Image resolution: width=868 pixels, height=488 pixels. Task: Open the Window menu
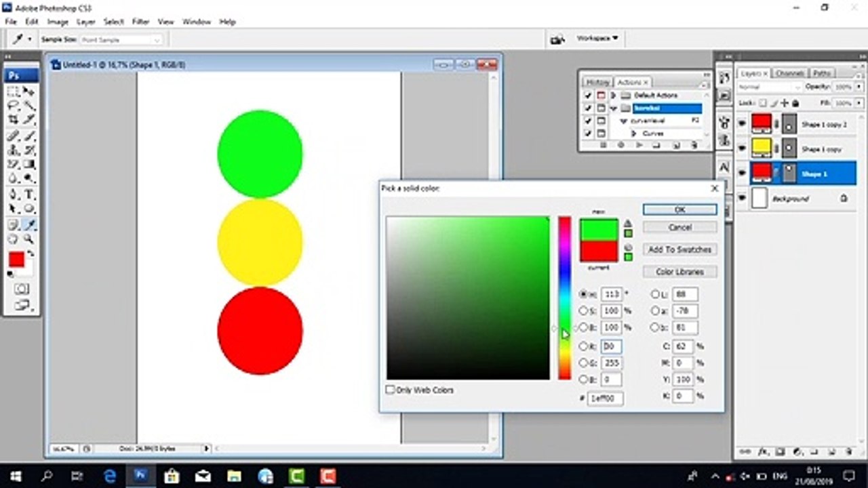(x=197, y=22)
